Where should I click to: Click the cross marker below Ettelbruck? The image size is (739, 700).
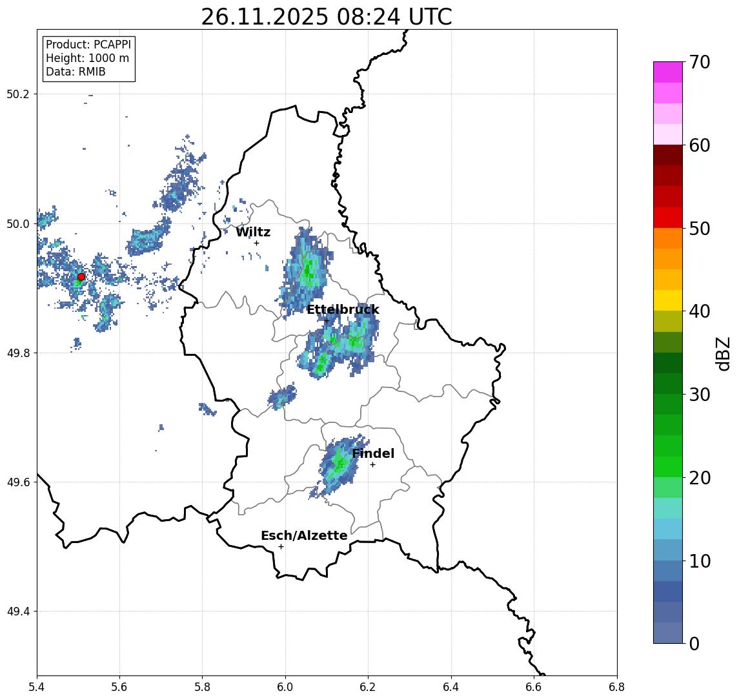(x=327, y=321)
